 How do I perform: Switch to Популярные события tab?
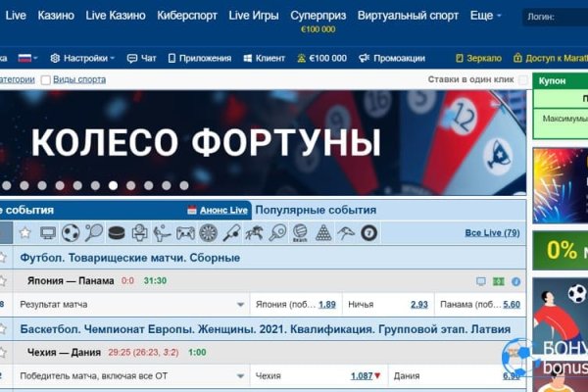(x=316, y=210)
